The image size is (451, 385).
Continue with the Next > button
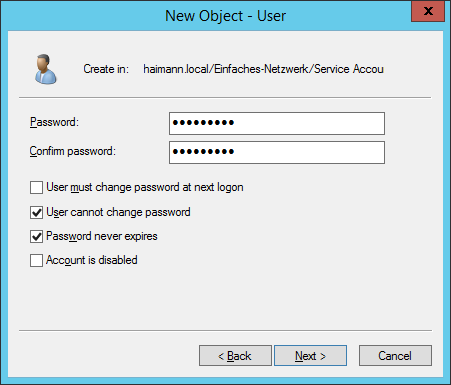point(310,356)
